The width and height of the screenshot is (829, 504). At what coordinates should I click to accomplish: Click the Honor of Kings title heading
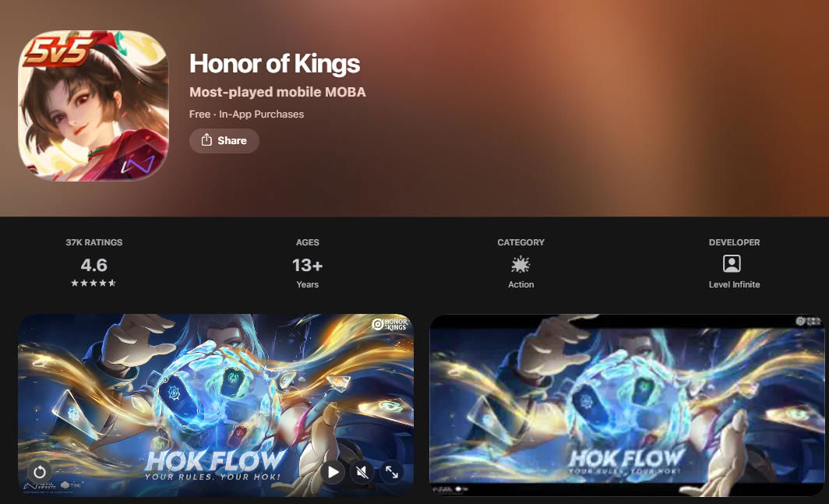tap(274, 63)
